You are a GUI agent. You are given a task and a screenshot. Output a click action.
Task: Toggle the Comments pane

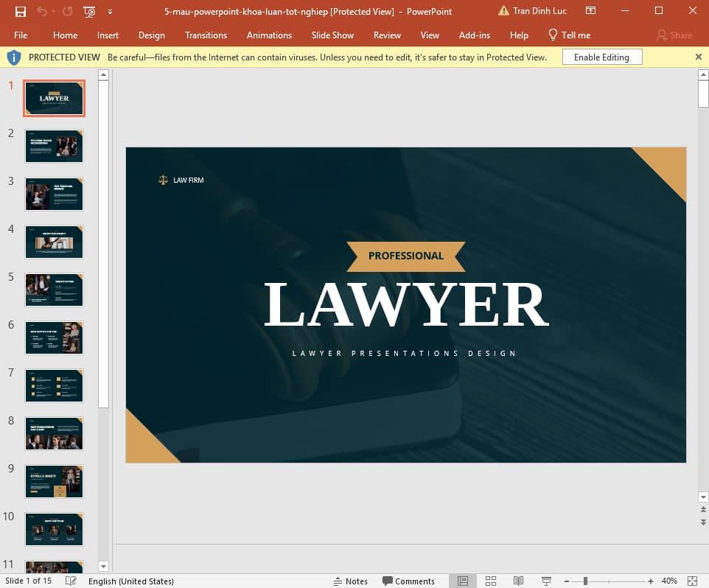[410, 581]
